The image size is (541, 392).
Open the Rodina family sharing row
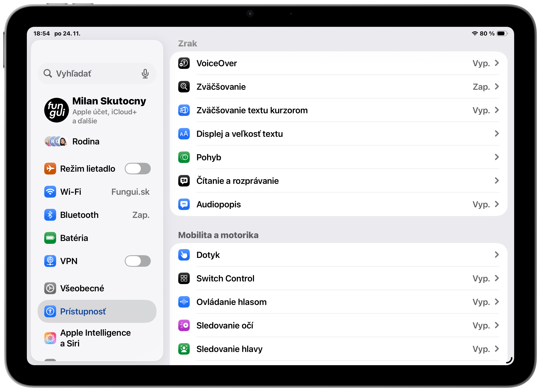86,142
